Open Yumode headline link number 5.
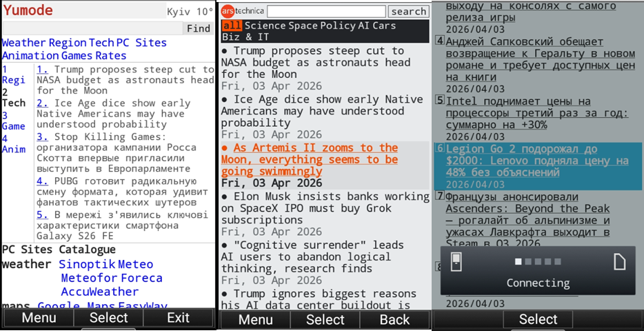Viewport: 644px width, 333px height. (x=42, y=214)
